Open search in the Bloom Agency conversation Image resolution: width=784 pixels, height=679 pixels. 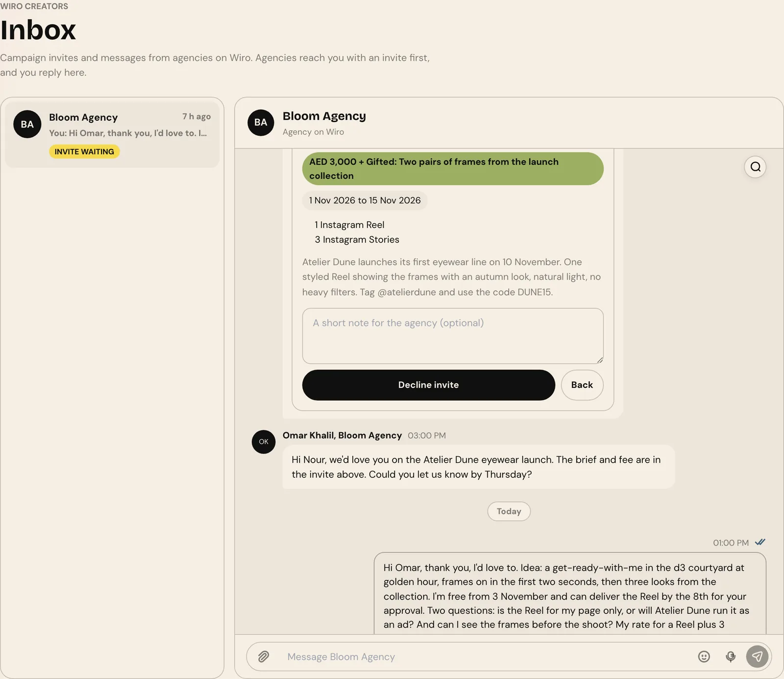click(x=755, y=167)
